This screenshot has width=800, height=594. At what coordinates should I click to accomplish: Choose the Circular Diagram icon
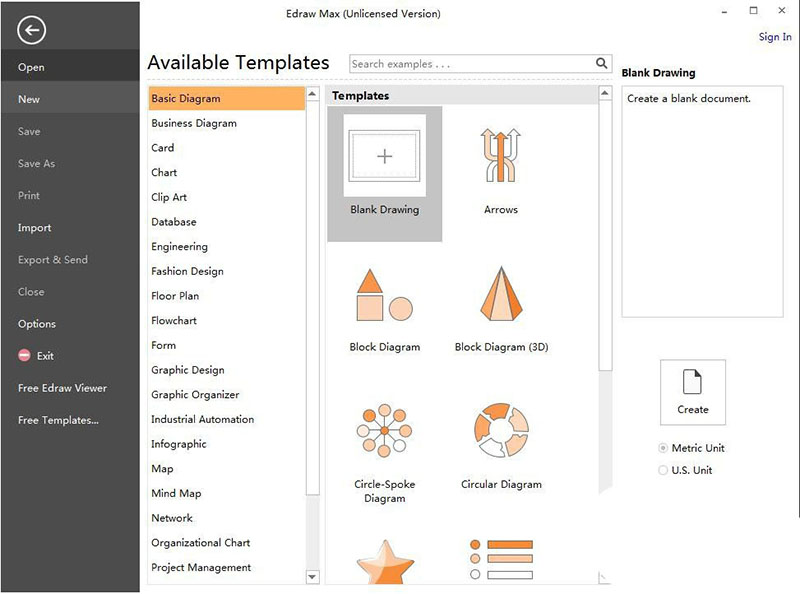[x=500, y=431]
